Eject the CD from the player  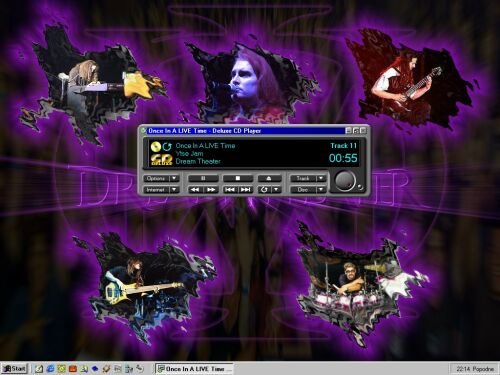[x=269, y=178]
